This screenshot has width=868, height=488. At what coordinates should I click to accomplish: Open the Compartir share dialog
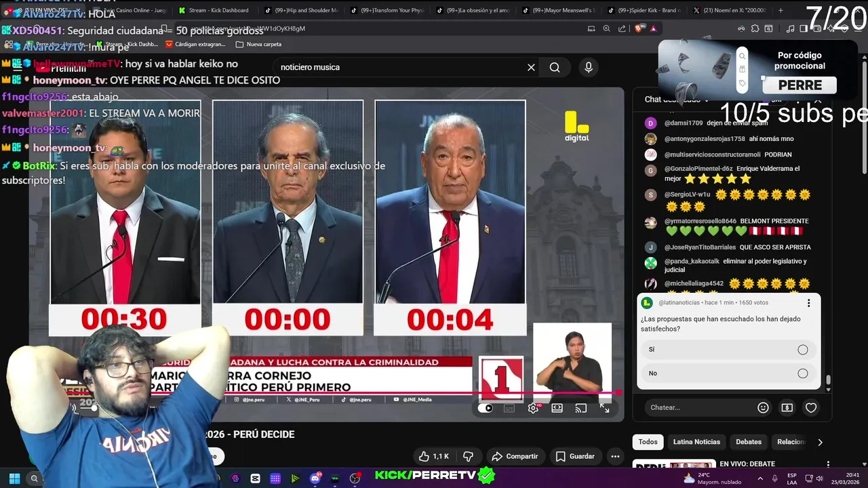coord(515,456)
